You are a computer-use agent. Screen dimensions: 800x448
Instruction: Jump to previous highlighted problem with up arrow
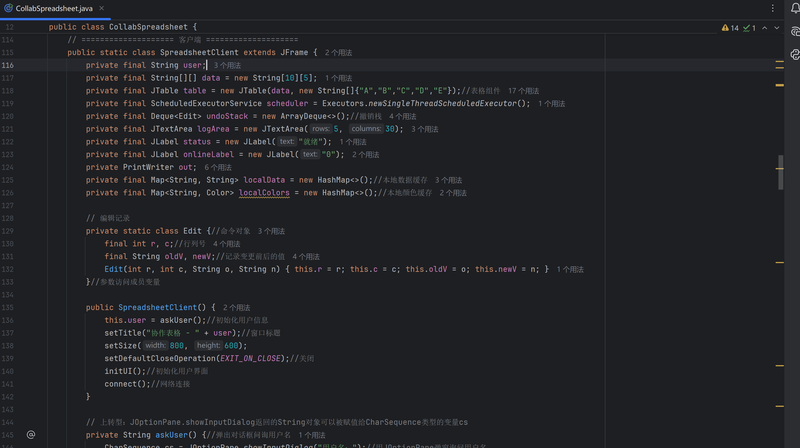coord(764,28)
